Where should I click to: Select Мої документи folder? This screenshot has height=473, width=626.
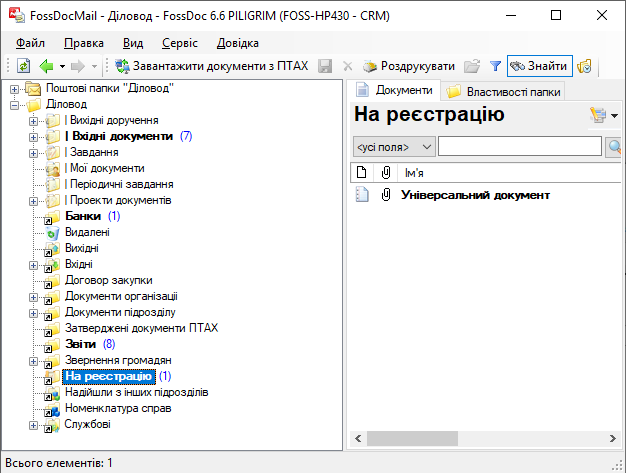pos(105,168)
